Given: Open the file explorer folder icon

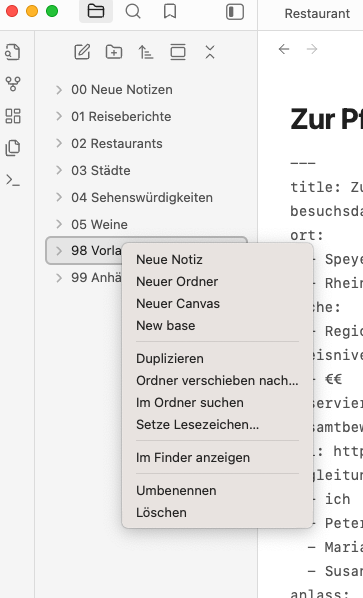Looking at the screenshot, I should [96, 11].
